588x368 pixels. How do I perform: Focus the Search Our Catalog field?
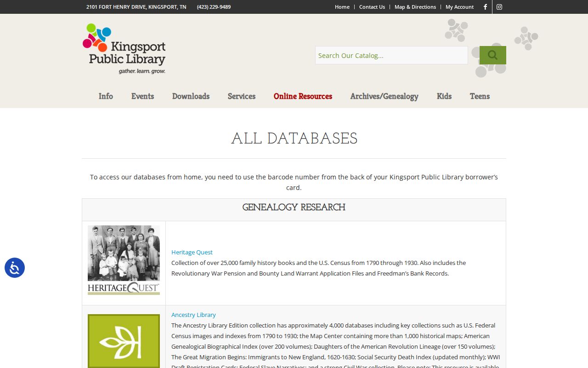coord(391,55)
